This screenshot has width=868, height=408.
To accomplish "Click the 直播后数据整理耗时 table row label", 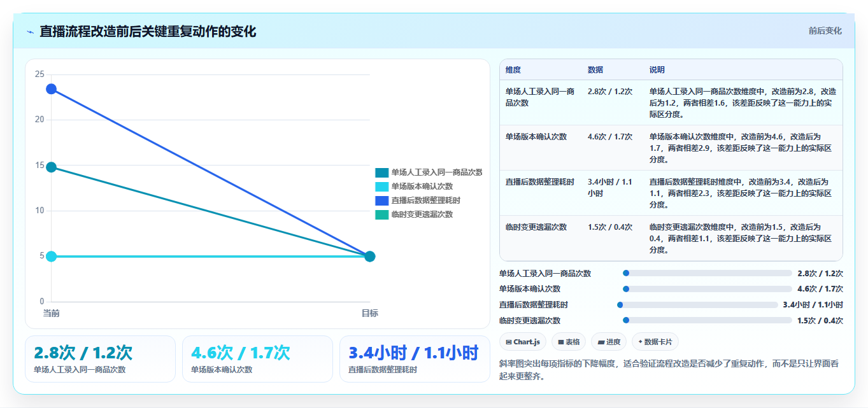I will coord(540,182).
